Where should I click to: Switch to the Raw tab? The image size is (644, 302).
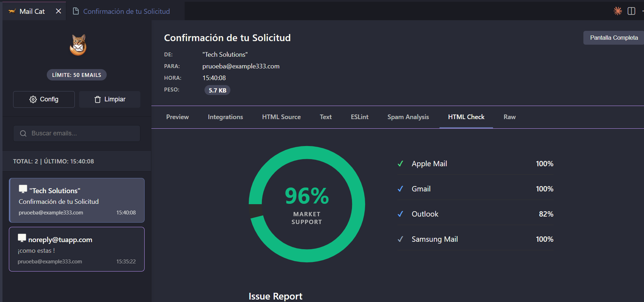(x=510, y=117)
